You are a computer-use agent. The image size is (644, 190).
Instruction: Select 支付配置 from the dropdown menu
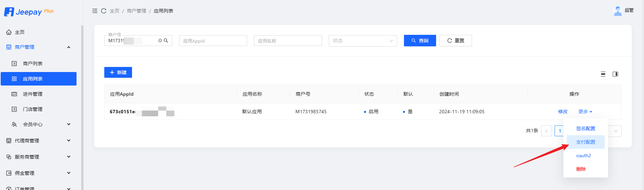[585, 142]
